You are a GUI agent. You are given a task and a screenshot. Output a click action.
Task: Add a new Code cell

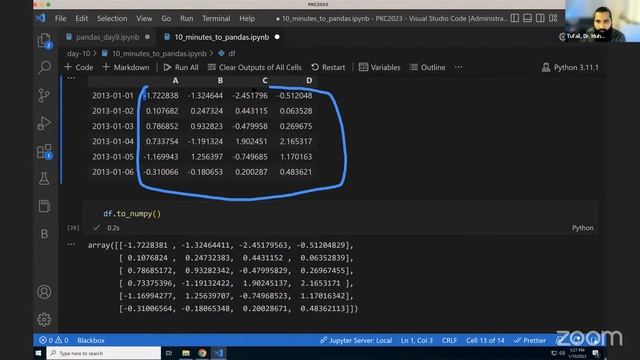pyautogui.click(x=79, y=67)
